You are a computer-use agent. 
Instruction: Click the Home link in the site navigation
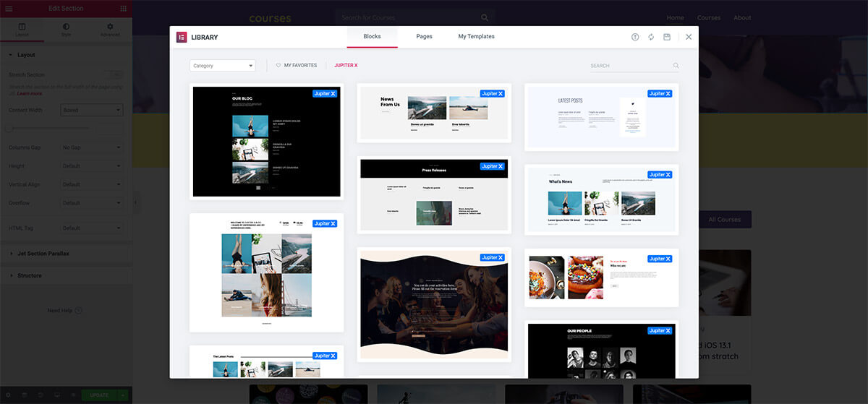[675, 18]
